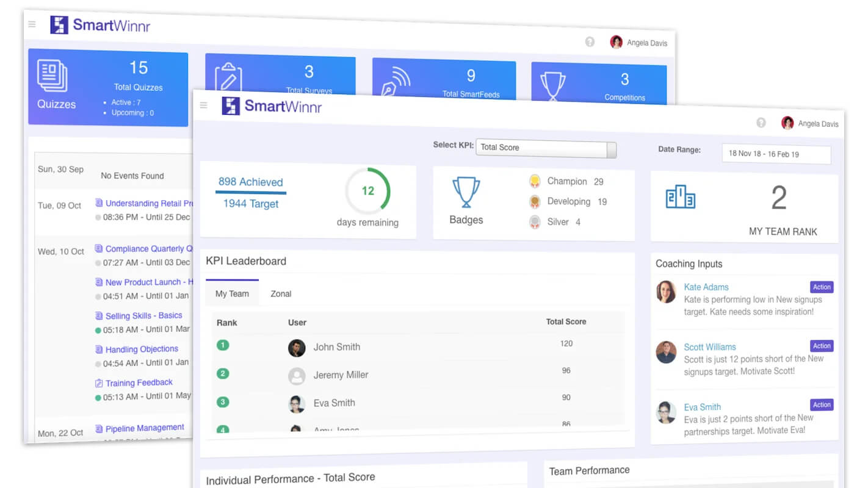Open the Date Range picker
The height and width of the screenshot is (488, 868).
tap(776, 154)
